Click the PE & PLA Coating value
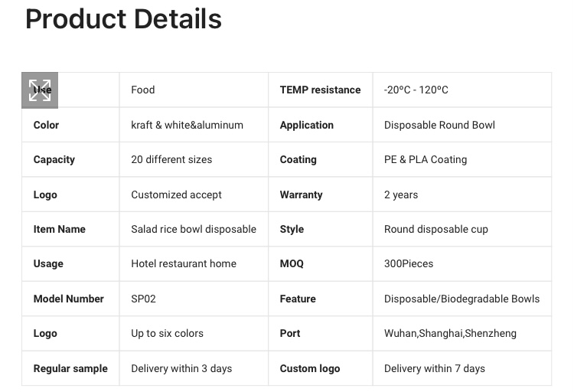 click(426, 160)
